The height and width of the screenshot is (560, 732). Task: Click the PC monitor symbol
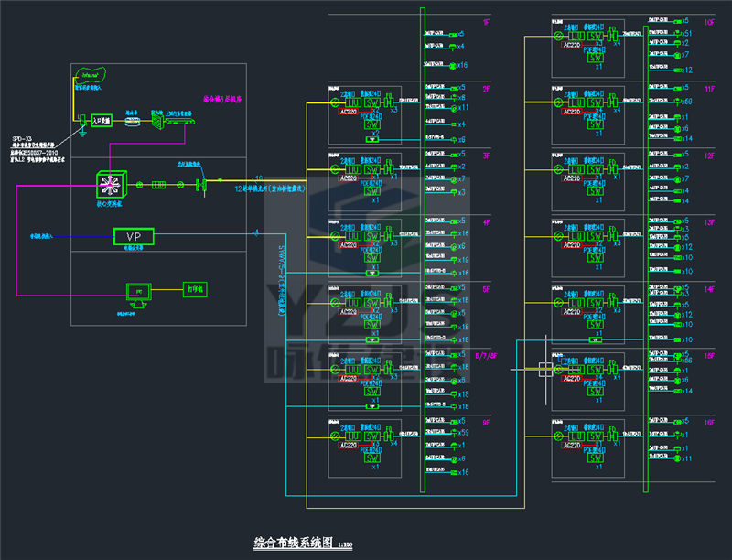(139, 295)
